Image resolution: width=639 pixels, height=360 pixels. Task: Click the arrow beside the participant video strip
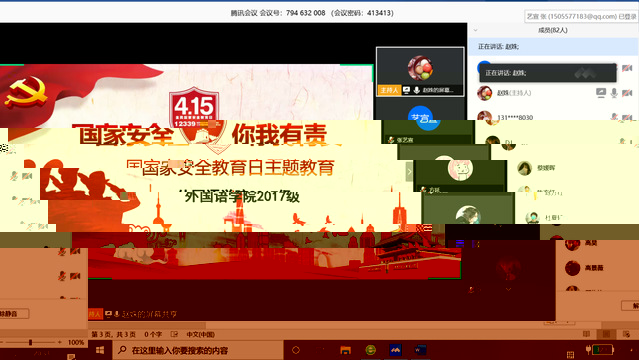pyautogui.click(x=409, y=172)
